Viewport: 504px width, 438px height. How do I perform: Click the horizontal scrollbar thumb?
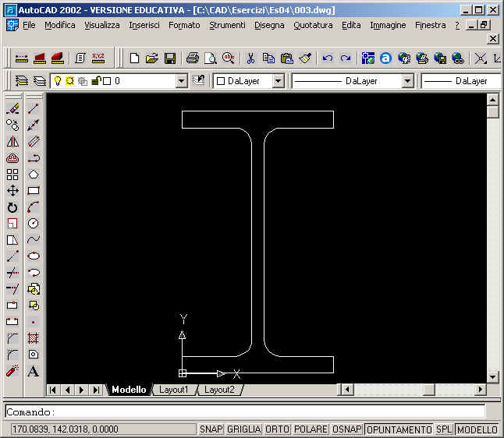click(x=429, y=390)
